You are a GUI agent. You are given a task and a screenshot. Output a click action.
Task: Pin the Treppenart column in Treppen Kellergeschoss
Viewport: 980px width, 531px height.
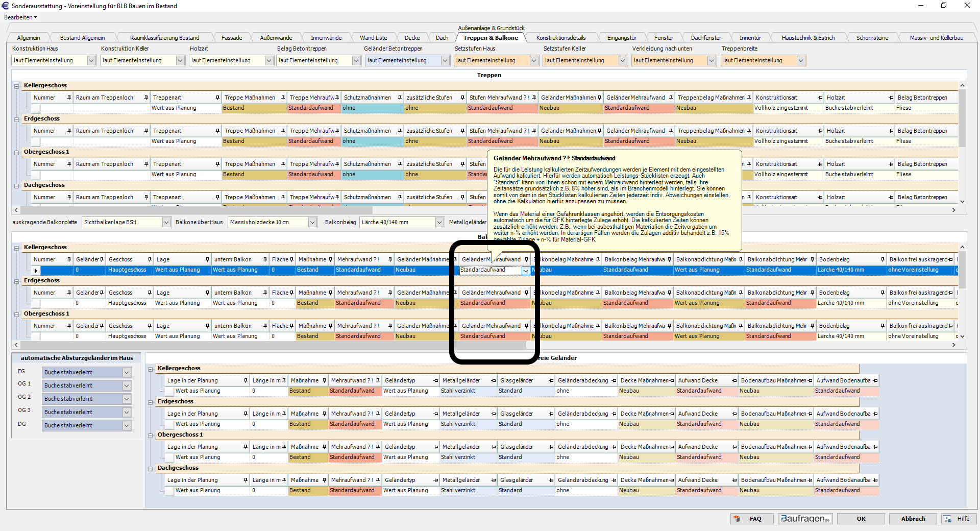pos(217,98)
